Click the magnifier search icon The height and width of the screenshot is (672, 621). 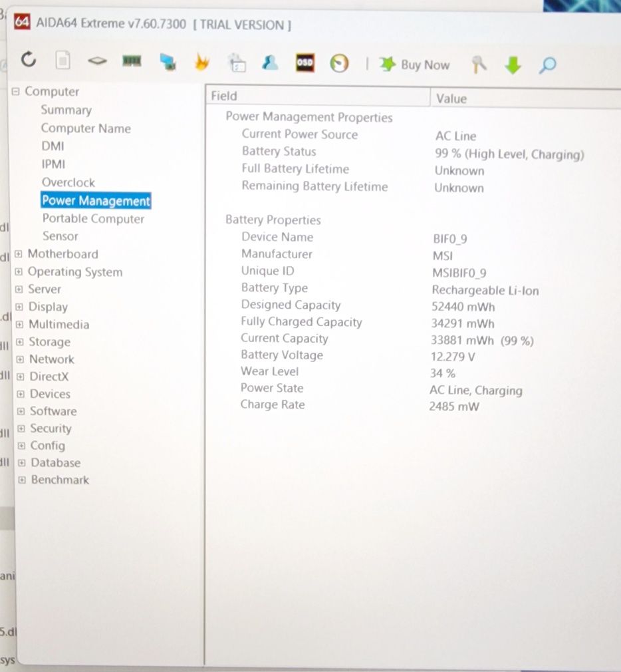pos(547,66)
